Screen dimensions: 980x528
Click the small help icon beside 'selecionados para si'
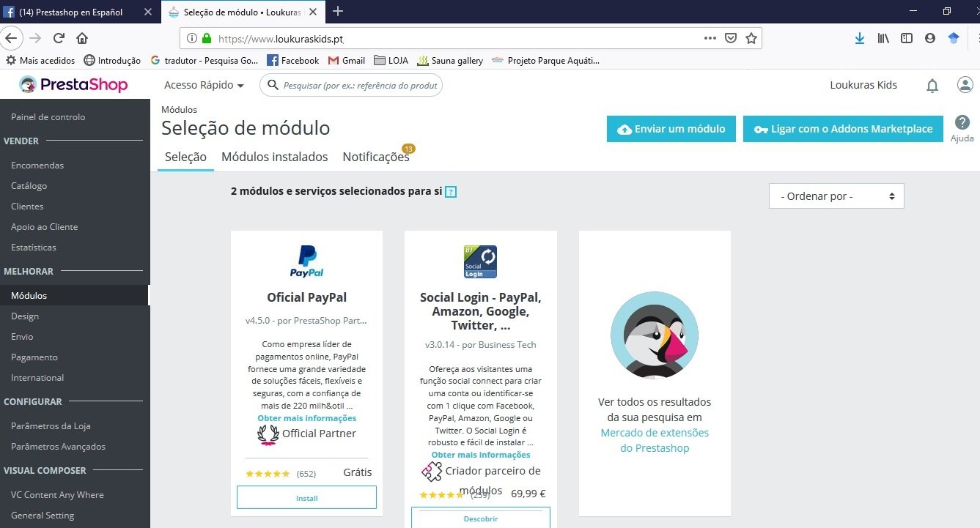tap(451, 192)
